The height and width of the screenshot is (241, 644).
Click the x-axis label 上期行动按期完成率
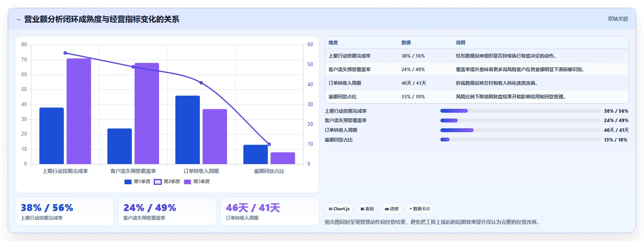[x=65, y=171]
